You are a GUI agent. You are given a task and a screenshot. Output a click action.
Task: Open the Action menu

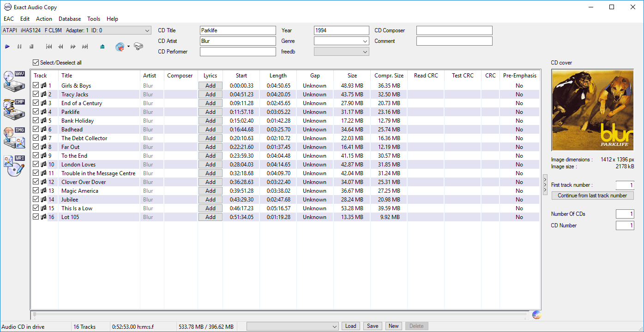[x=44, y=19]
